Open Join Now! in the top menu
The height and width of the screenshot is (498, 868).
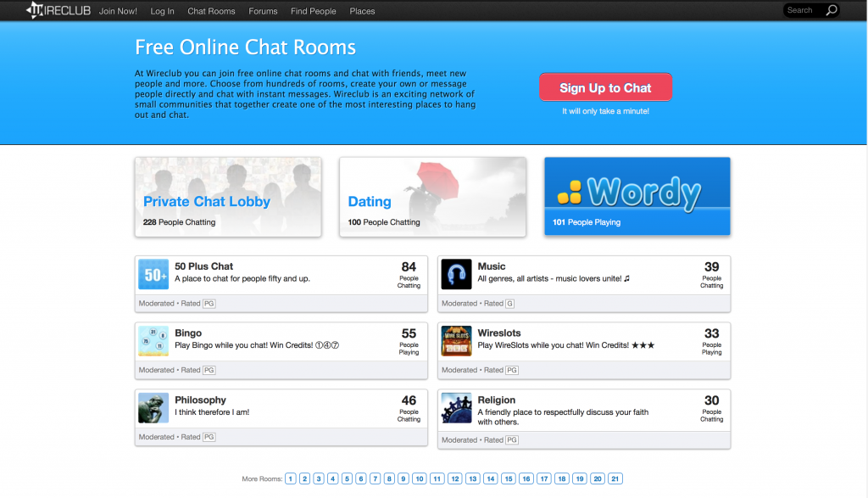(118, 11)
